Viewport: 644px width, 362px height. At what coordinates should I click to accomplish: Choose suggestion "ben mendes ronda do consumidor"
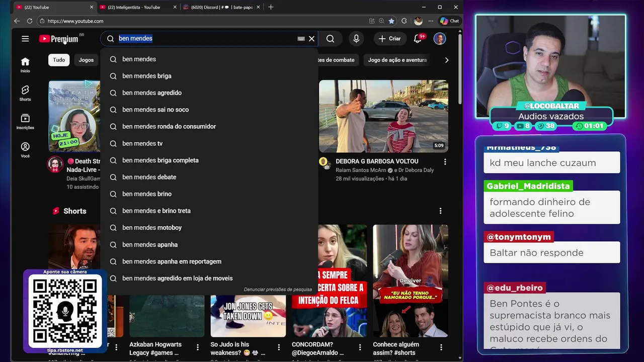click(x=209, y=126)
